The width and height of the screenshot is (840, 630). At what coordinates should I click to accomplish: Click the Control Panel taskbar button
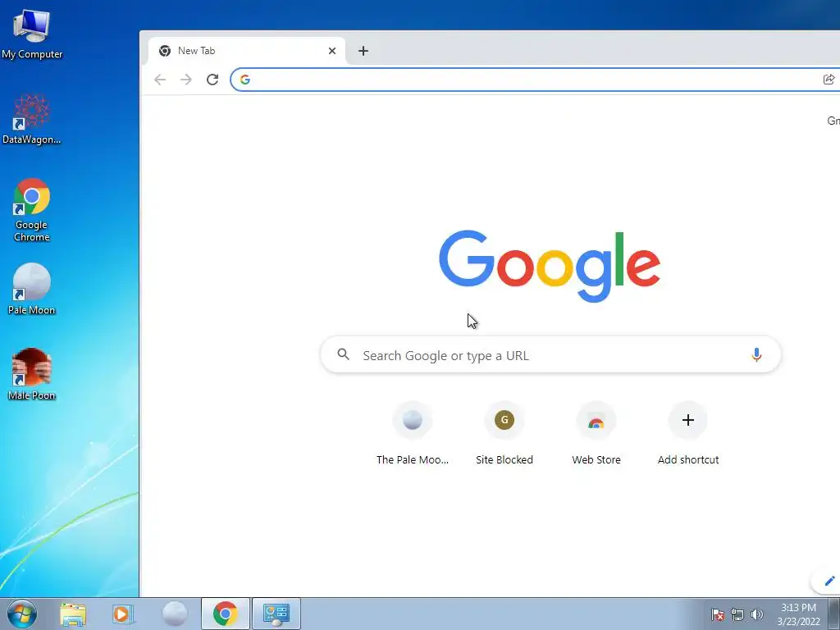276,614
